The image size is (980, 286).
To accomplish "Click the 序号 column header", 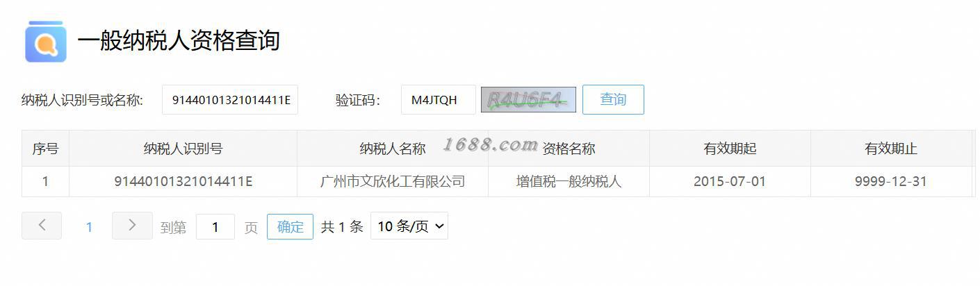I will [x=45, y=149].
